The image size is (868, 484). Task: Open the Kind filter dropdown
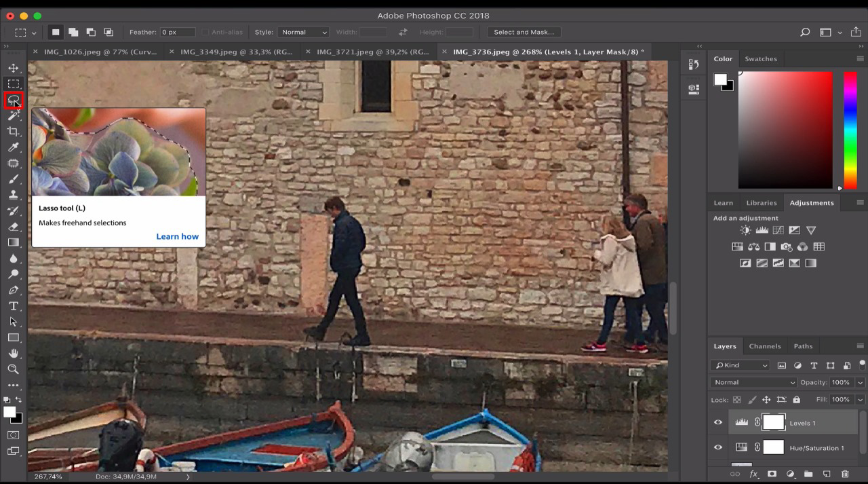point(741,365)
